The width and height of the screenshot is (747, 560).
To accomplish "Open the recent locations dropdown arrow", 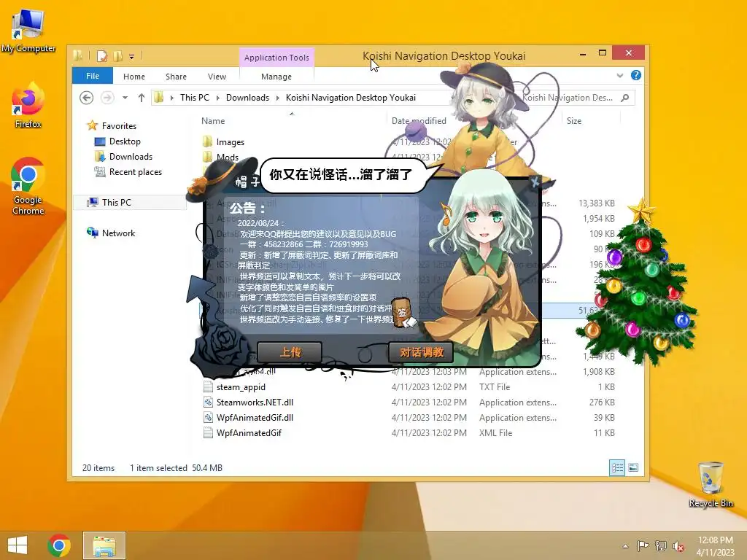I will (125, 98).
